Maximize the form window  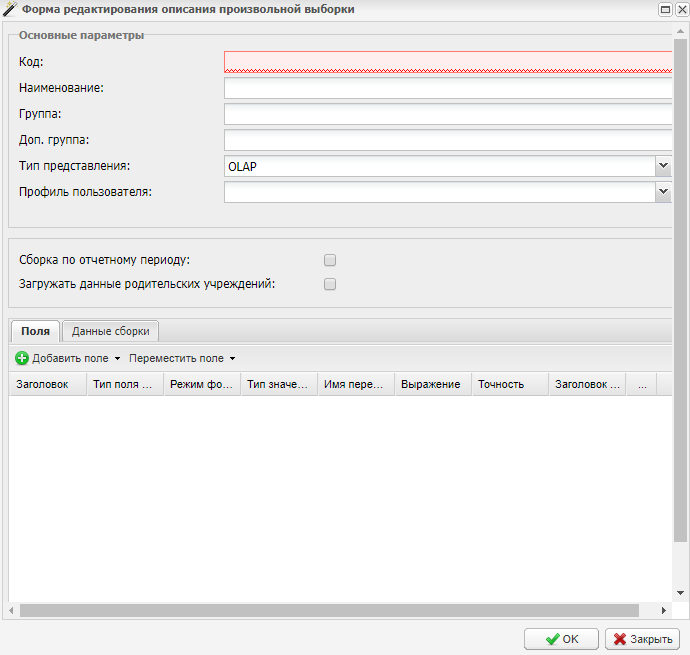[665, 9]
